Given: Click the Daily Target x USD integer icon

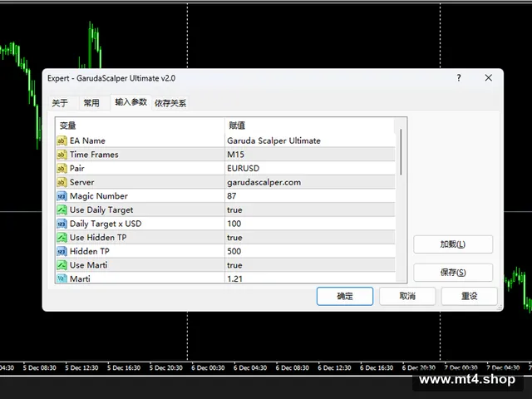Looking at the screenshot, I should pyautogui.click(x=62, y=224).
